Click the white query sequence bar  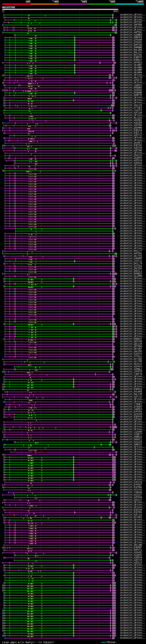(x=60, y=10)
